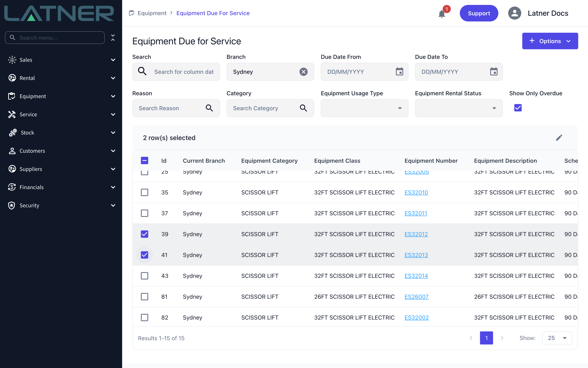Open the Rental menu item
This screenshot has height=368, width=588.
(x=61, y=78)
